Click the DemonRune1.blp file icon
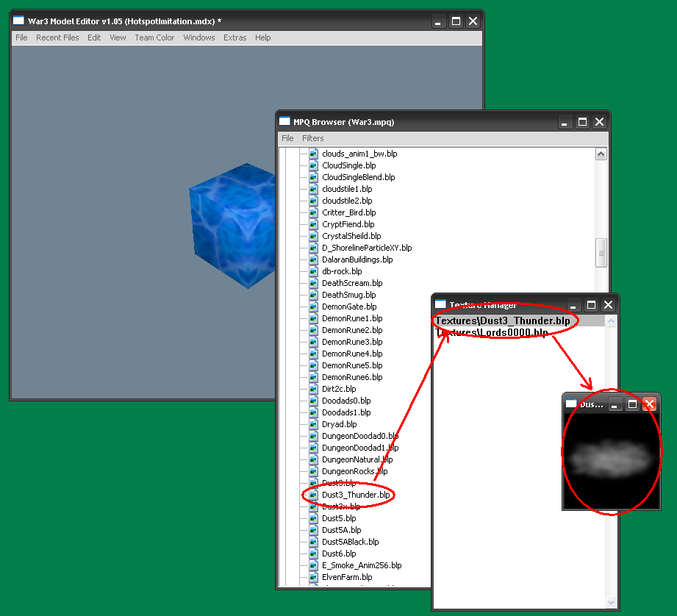677x616 pixels. click(x=314, y=318)
